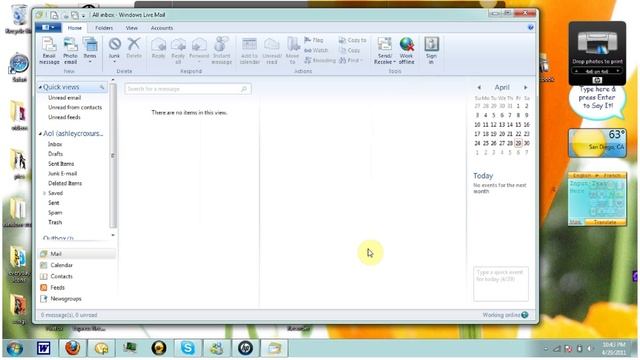Open the Windows Start menu

(15, 348)
